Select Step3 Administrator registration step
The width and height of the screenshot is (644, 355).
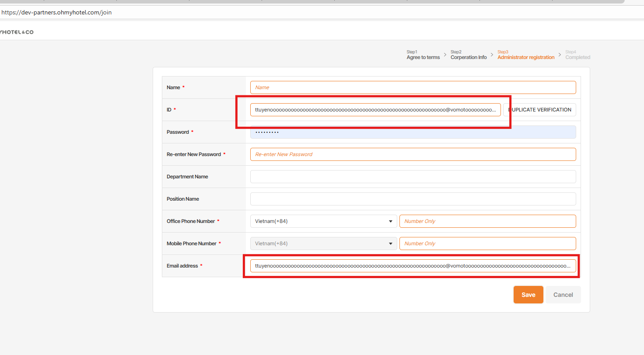pos(525,55)
